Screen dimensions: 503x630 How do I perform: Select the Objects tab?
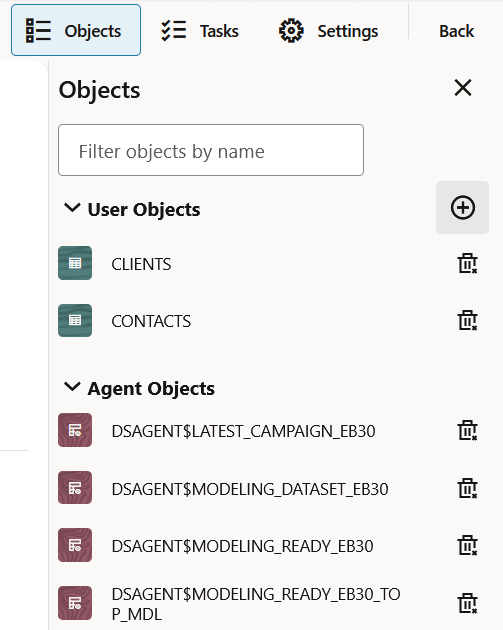[x=76, y=30]
